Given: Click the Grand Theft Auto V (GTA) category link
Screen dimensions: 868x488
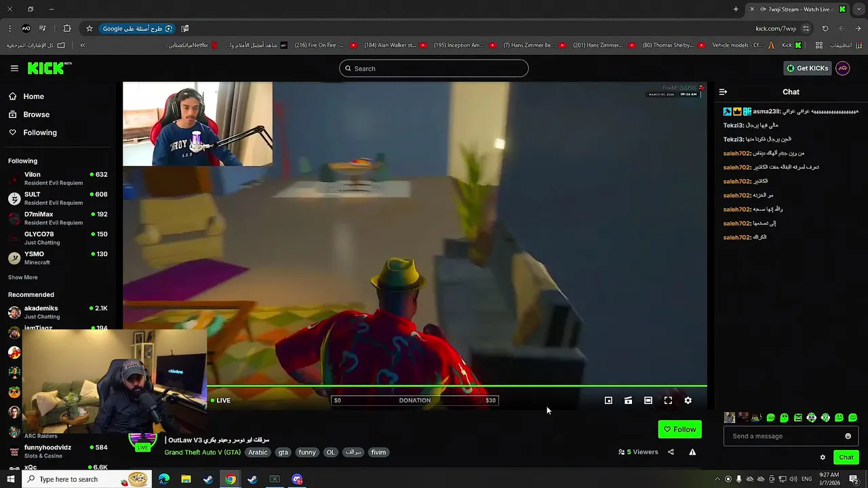Looking at the screenshot, I should [x=202, y=452].
